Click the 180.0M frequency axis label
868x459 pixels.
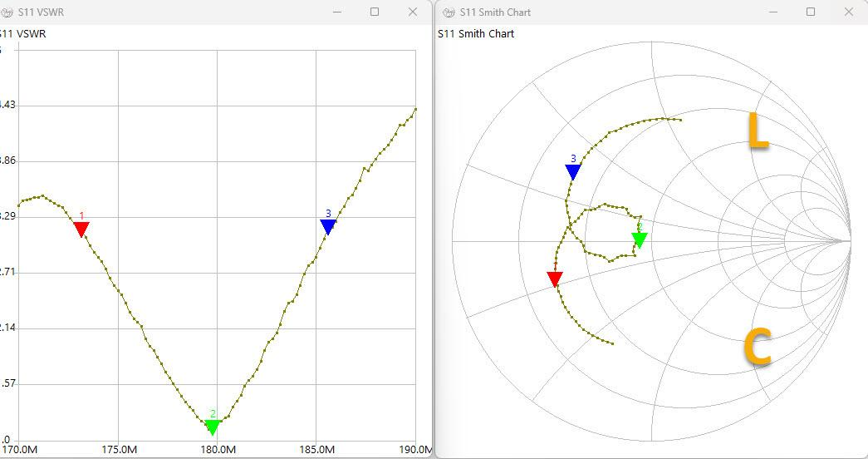(218, 450)
